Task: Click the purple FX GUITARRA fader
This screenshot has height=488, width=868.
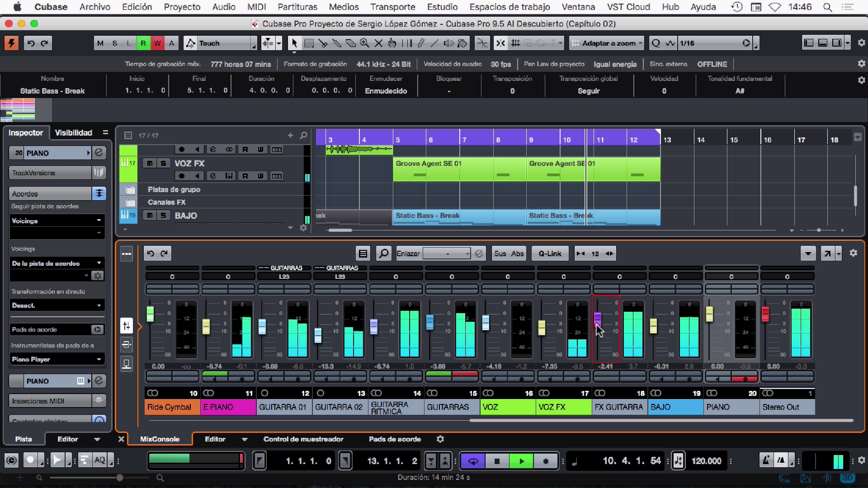Action: 597,319
